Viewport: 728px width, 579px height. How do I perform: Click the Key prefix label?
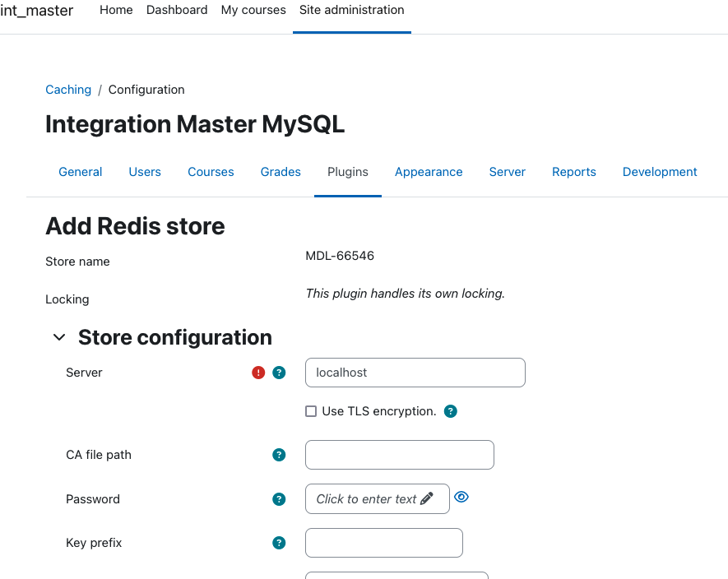[94, 543]
